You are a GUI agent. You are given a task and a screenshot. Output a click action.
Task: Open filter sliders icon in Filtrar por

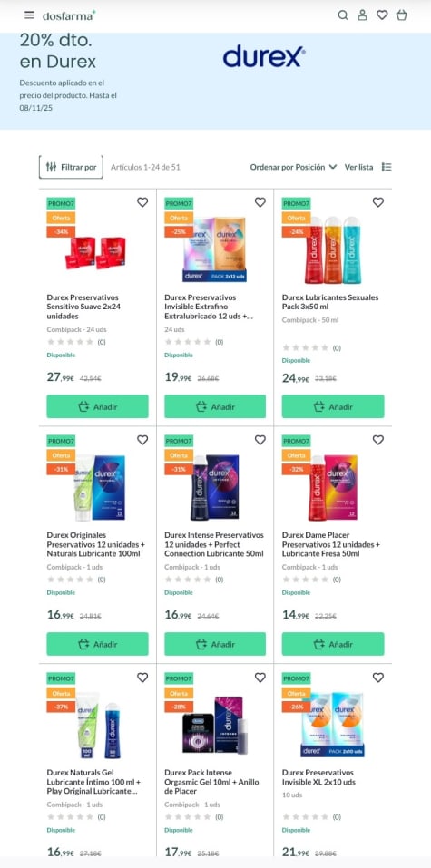click(51, 167)
